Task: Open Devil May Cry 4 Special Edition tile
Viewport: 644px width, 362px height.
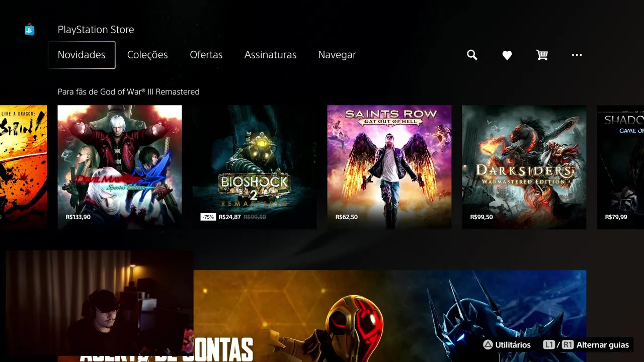Action: tap(120, 167)
